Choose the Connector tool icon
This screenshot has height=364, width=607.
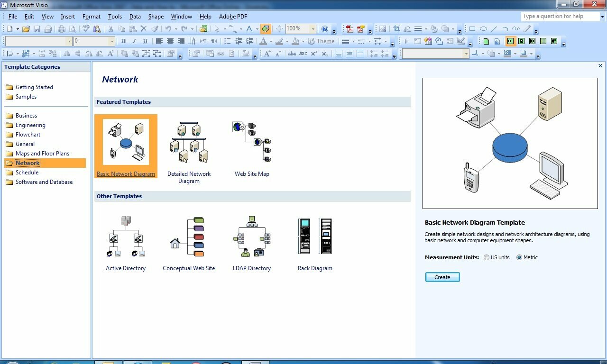tap(233, 29)
